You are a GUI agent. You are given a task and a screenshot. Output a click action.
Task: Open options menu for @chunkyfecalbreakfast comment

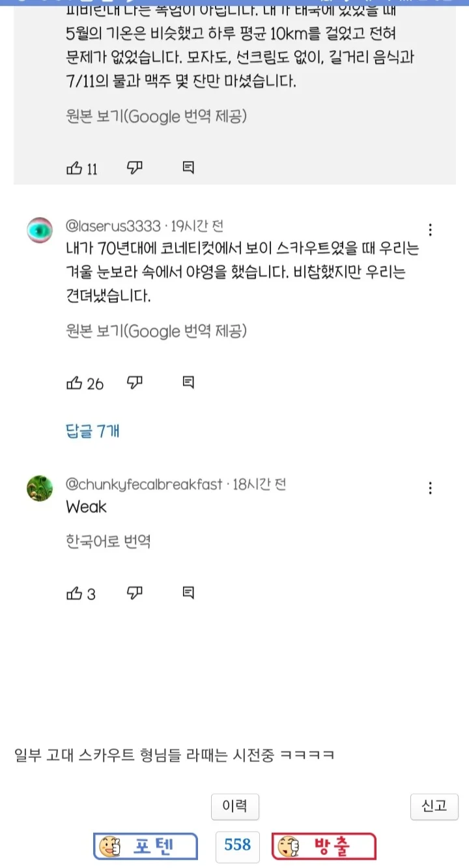click(430, 488)
